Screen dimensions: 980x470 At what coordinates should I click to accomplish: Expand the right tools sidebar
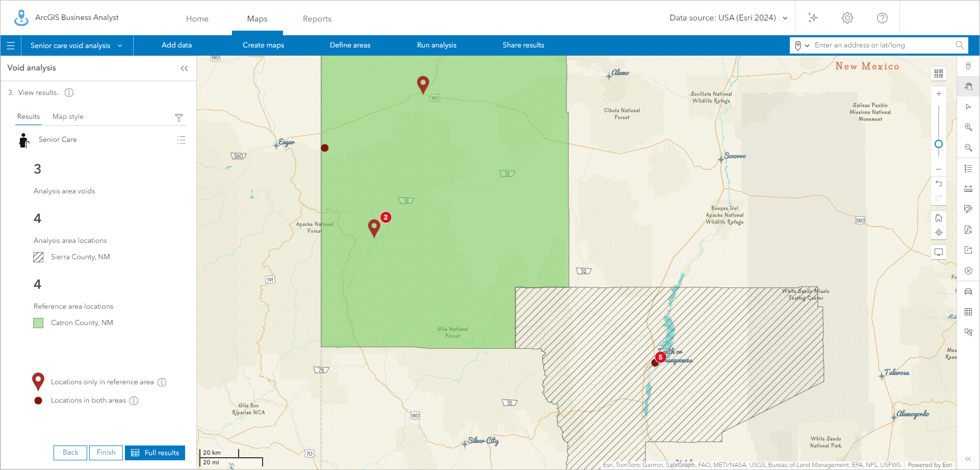968,459
